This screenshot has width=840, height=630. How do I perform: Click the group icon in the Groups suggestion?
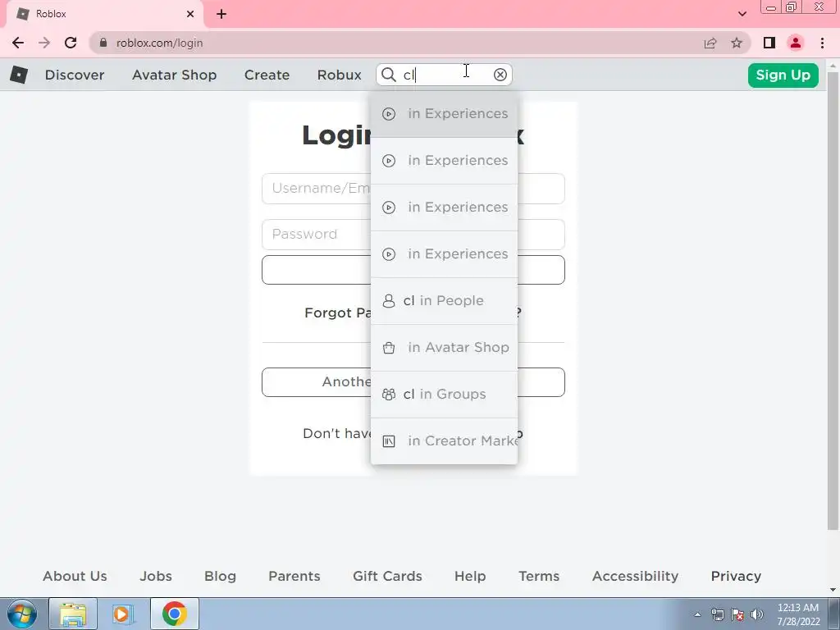coord(388,395)
